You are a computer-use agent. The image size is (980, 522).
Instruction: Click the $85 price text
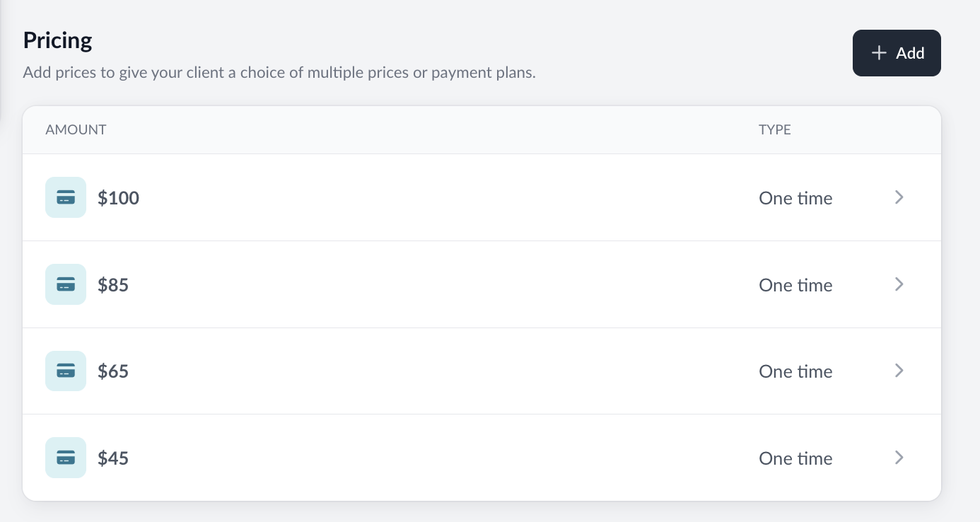(113, 284)
